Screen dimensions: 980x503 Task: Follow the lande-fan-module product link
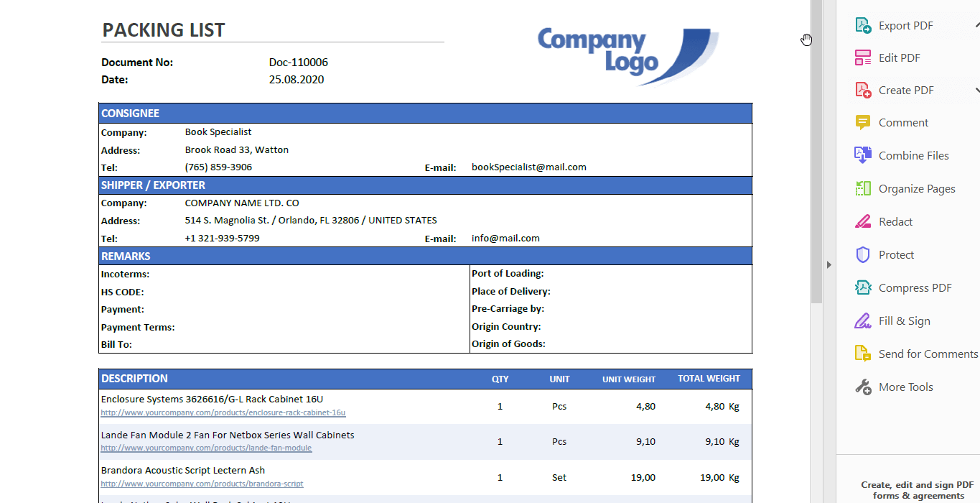(206, 448)
